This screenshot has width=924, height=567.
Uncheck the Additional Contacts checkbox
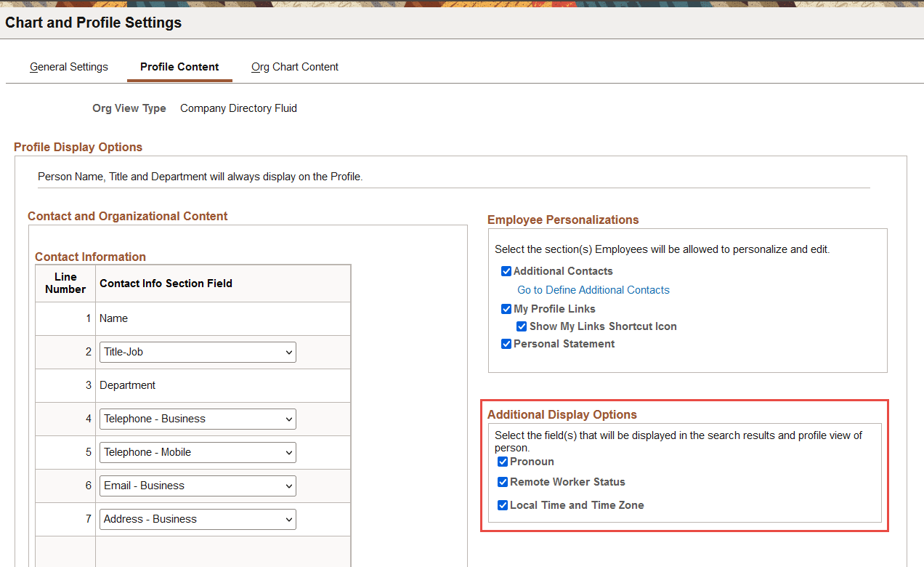[506, 271]
